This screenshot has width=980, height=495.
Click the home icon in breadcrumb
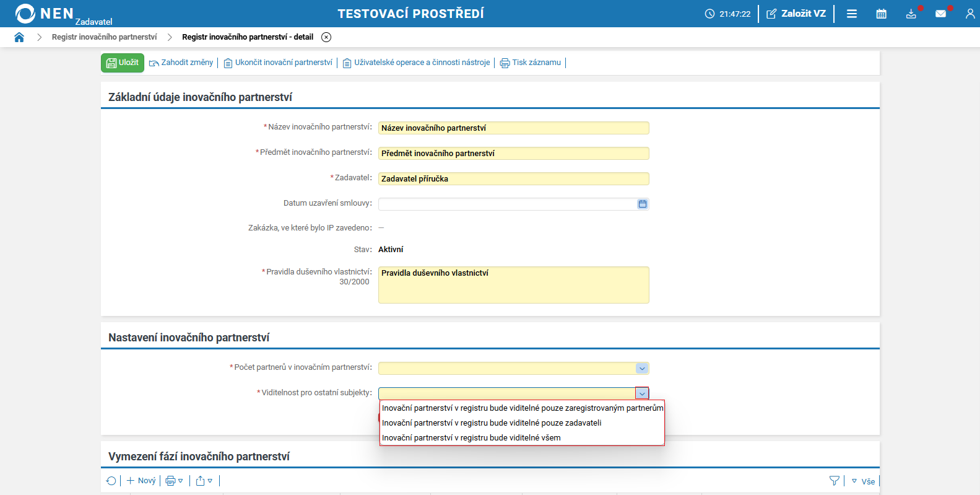tap(19, 37)
